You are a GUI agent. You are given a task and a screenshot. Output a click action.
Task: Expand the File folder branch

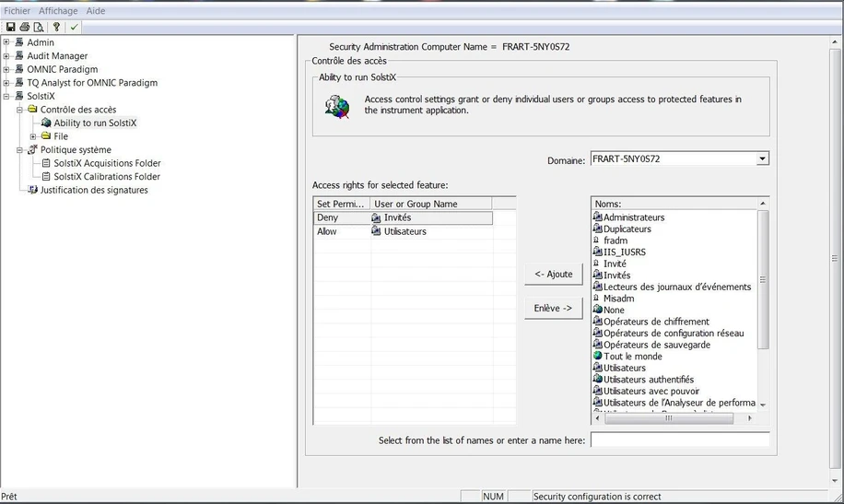pyautogui.click(x=33, y=136)
